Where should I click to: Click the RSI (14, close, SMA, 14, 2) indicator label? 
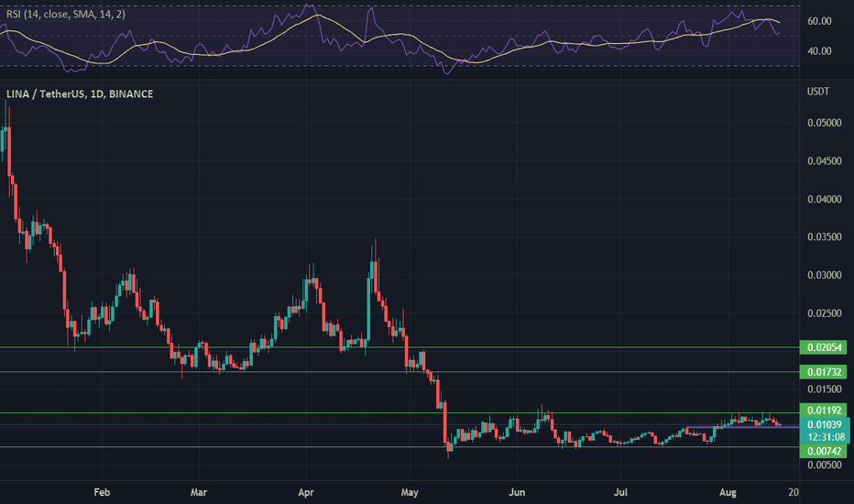pos(66,14)
